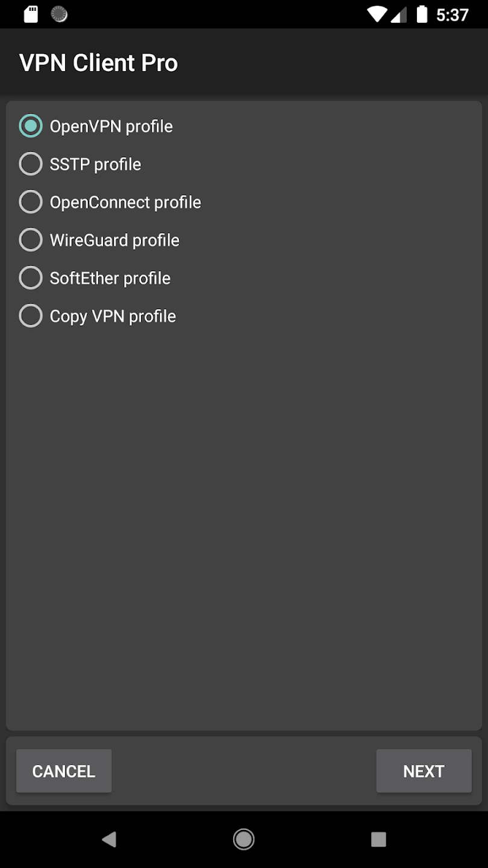This screenshot has width=488, height=868.
Task: Tap the Wi-Fi icon in the status bar
Action: [376, 13]
